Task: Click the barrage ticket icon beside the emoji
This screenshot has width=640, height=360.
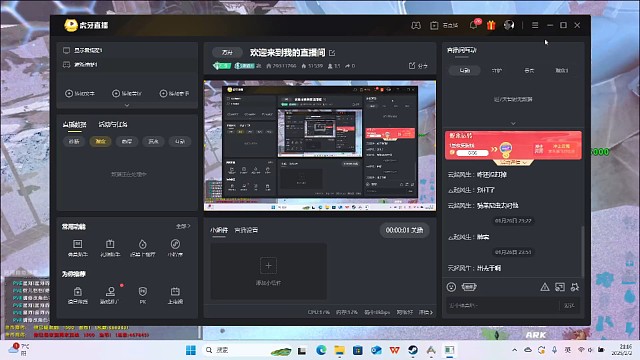Action: coord(469,287)
